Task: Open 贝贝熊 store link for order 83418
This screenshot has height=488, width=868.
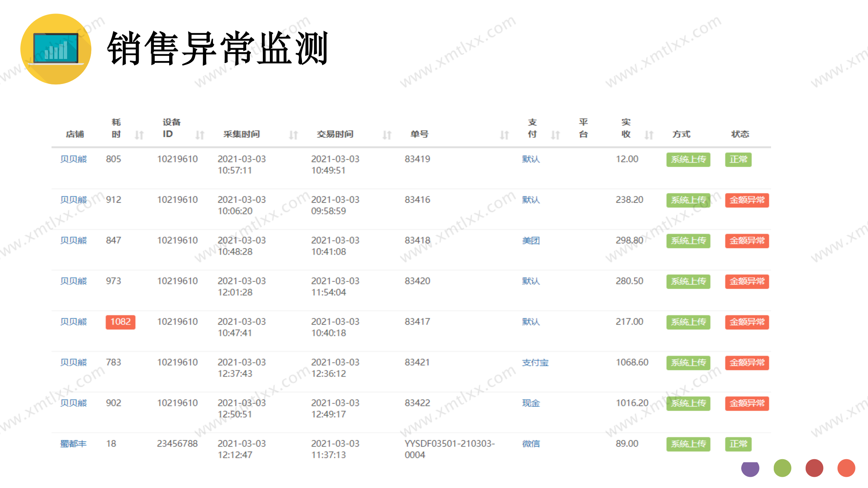Action: 74,240
